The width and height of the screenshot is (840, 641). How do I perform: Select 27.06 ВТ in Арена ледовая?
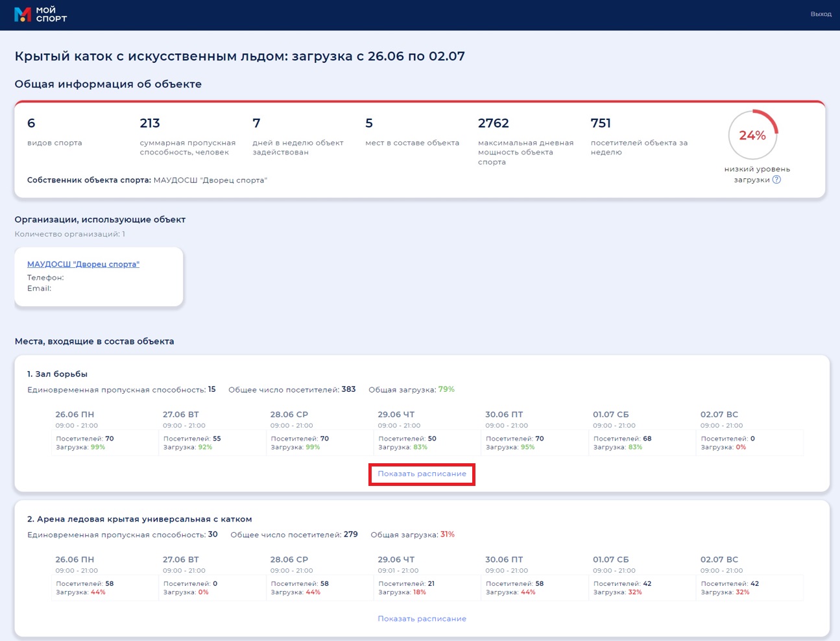[181, 559]
